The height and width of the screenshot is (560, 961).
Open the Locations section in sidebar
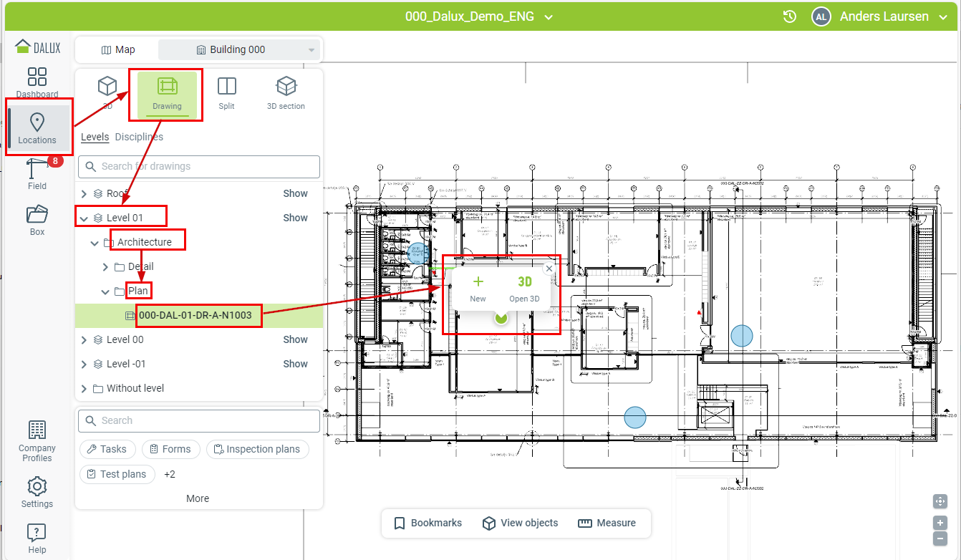pos(37,128)
